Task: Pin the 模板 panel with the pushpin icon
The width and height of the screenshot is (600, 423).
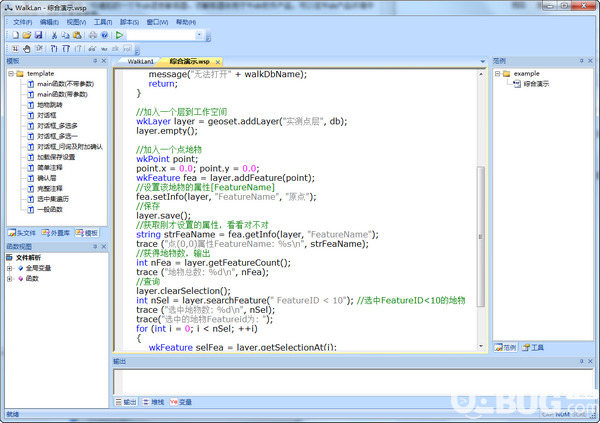Action: [95, 61]
